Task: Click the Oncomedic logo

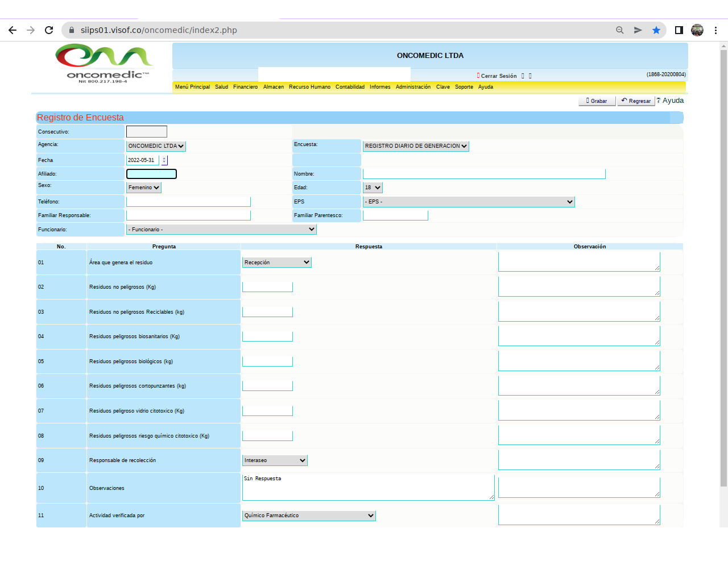Action: point(105,64)
